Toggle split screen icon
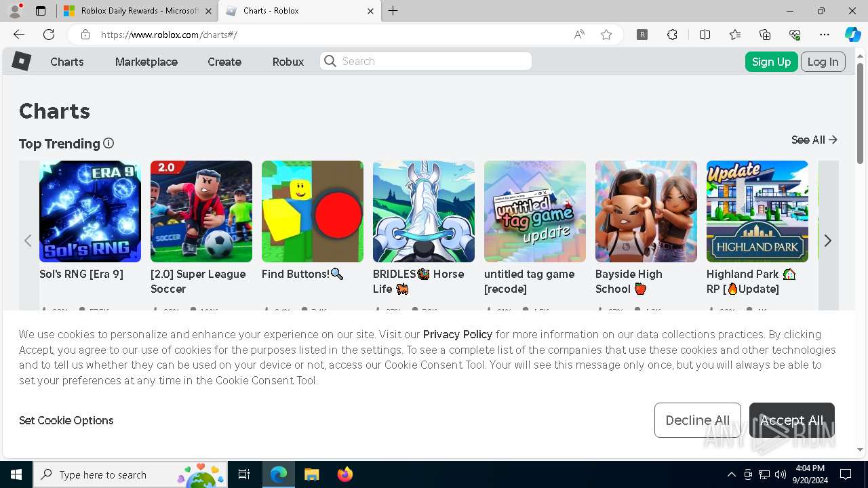868x488 pixels. [x=705, y=35]
